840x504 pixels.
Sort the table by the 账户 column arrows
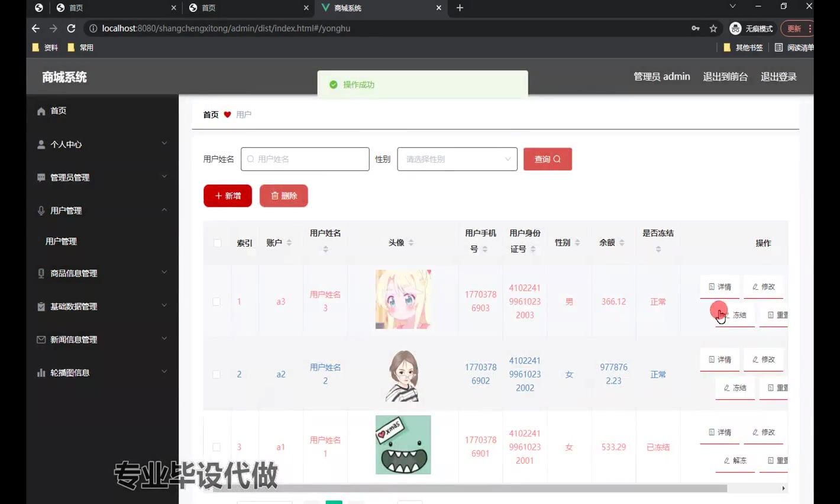tap(289, 243)
